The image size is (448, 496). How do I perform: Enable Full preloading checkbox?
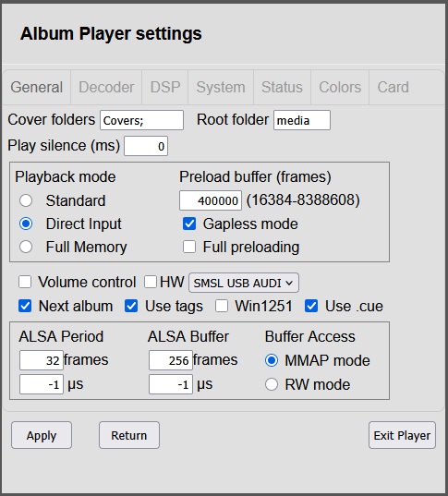point(189,247)
